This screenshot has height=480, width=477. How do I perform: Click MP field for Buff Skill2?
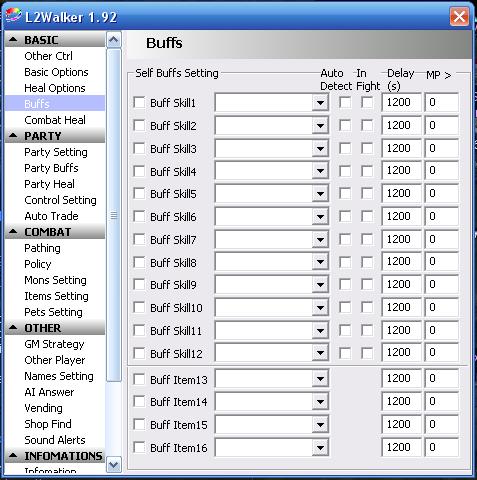[x=441, y=125]
